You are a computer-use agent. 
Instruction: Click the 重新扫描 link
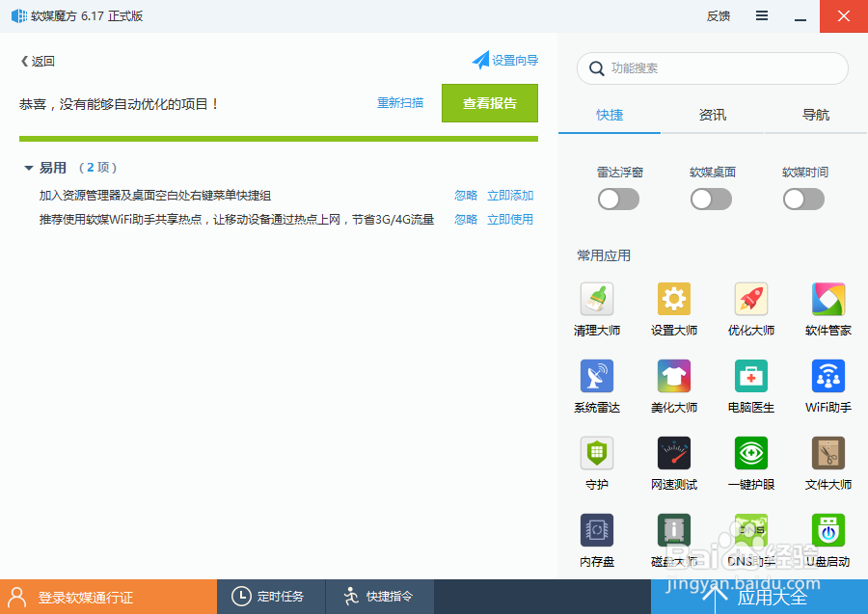(400, 103)
